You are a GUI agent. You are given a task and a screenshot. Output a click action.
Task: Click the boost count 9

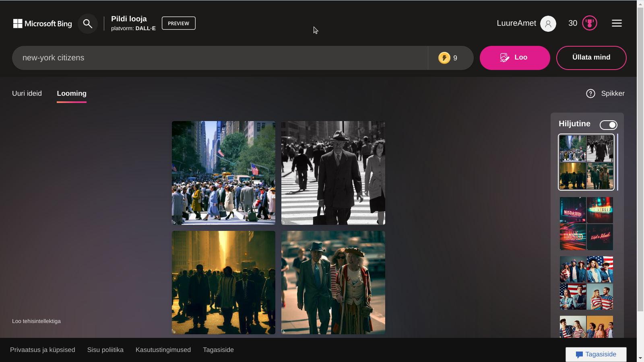tap(455, 58)
